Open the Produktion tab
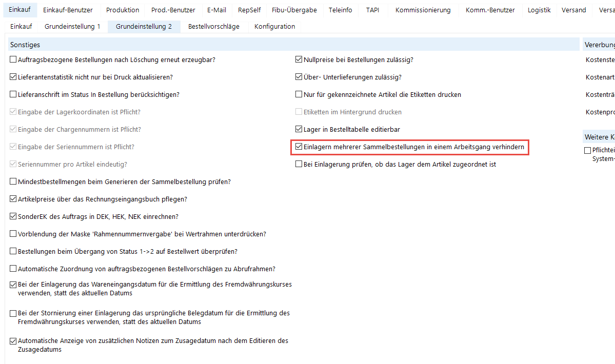The image size is (615, 364). click(x=123, y=10)
